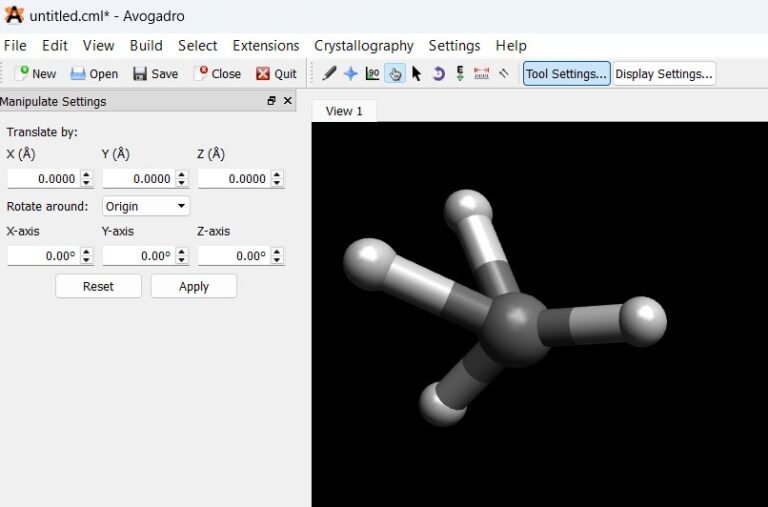Screen dimensions: 768x507
Task: Click the New document toolbar button
Action: point(35,73)
